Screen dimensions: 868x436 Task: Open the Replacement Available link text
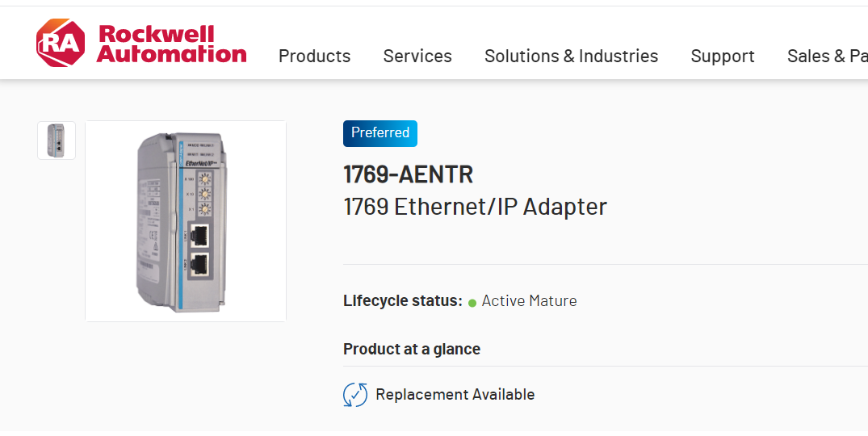coord(455,395)
